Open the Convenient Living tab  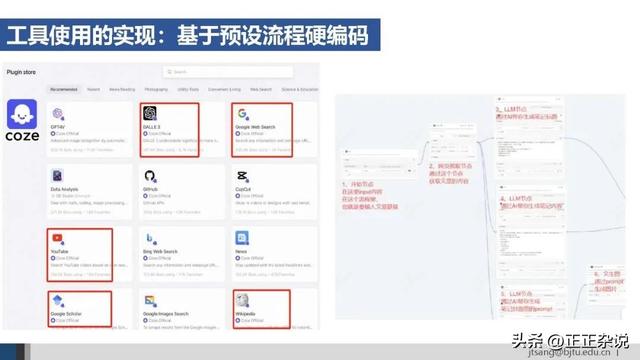(x=224, y=89)
